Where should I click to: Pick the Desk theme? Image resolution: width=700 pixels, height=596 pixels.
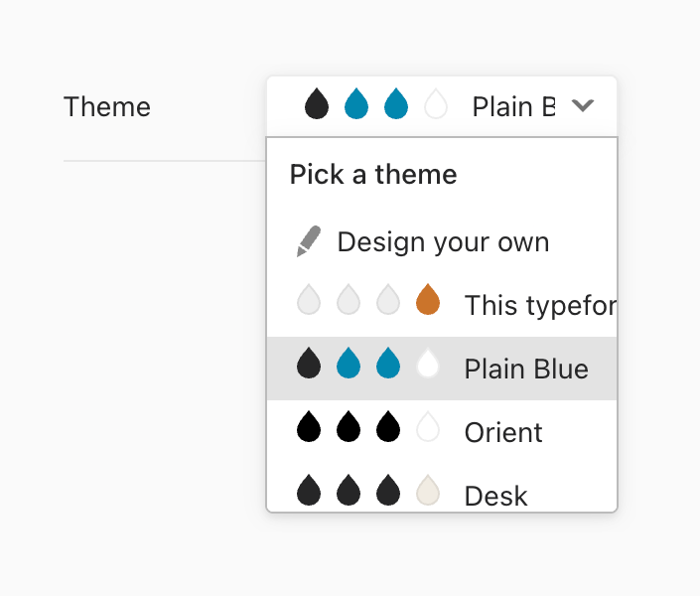click(x=495, y=495)
